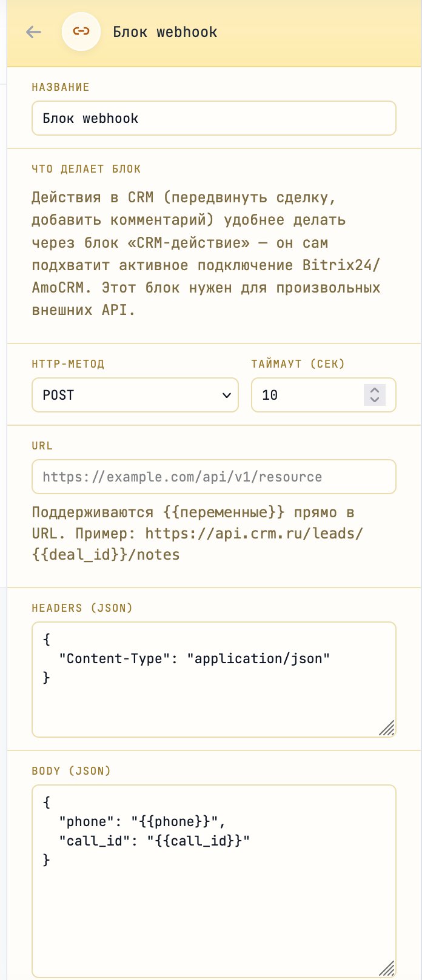Open the HTTP-метод dropdown showing POST
Image resolution: width=422 pixels, height=980 pixels.
coord(135,395)
